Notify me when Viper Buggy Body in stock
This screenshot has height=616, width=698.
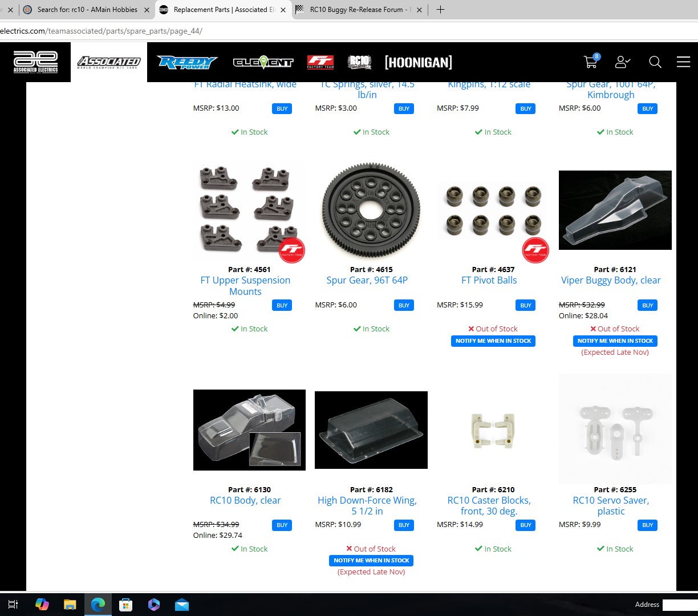coord(615,341)
